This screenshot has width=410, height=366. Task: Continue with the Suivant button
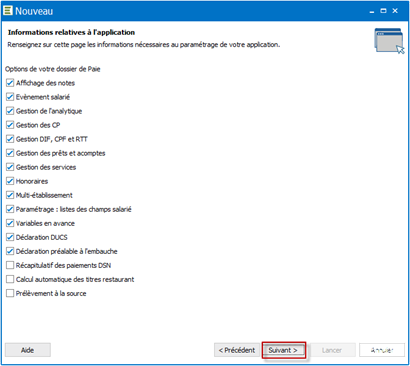[x=284, y=350]
